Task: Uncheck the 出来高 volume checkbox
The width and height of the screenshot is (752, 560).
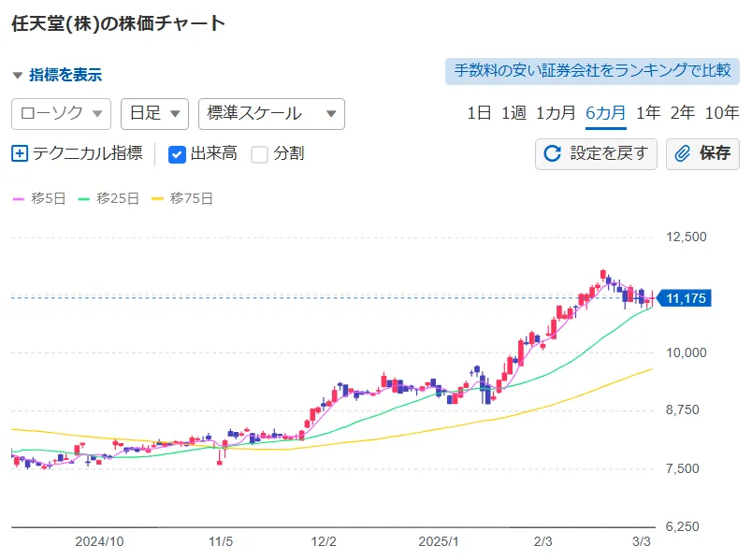Action: (177, 154)
